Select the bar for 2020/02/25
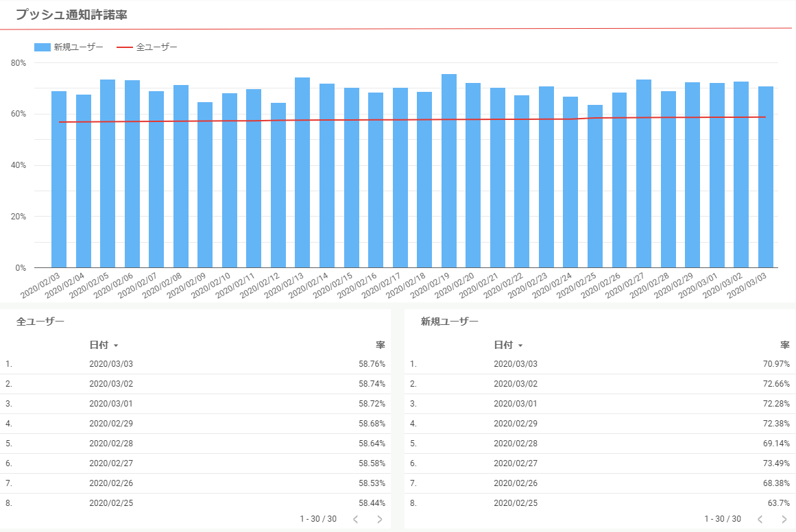Viewport: 796px width, 532px height. 595,186
